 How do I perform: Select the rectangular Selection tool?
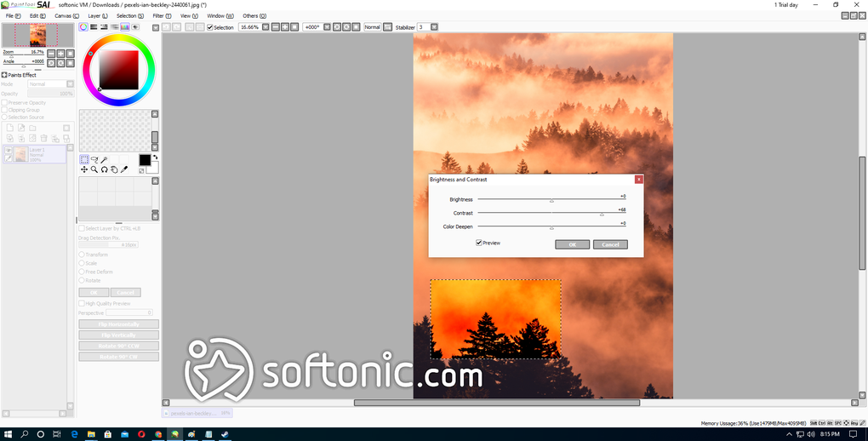(x=84, y=159)
